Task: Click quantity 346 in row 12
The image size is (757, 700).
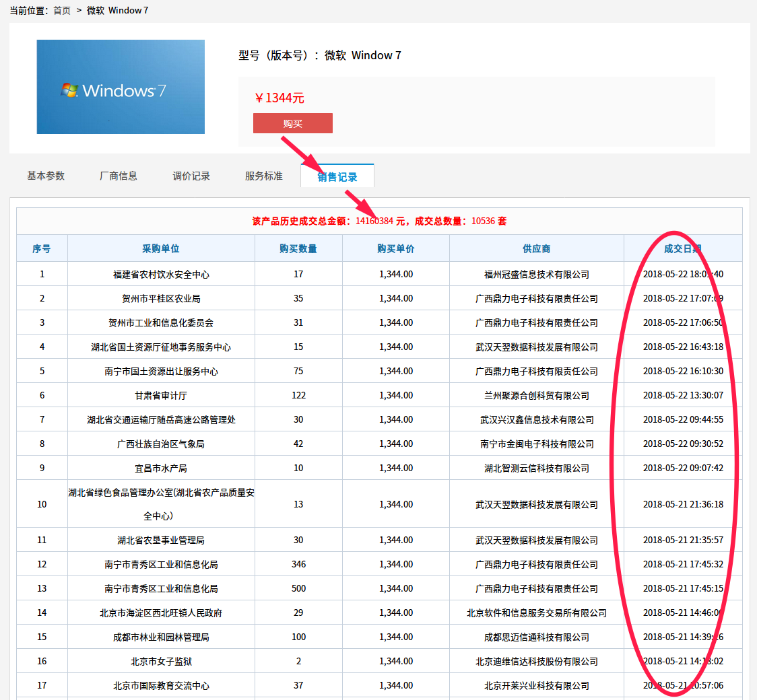Action: pyautogui.click(x=298, y=564)
